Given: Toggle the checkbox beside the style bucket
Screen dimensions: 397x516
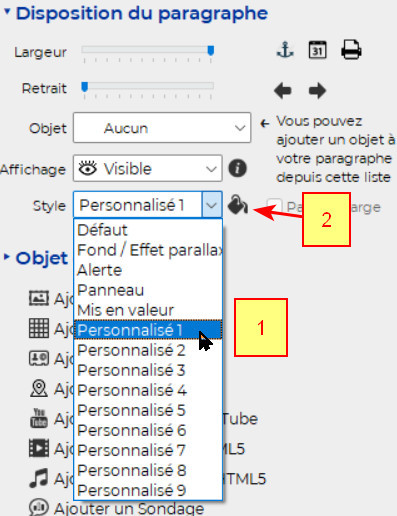Looking at the screenshot, I should pos(274,206).
